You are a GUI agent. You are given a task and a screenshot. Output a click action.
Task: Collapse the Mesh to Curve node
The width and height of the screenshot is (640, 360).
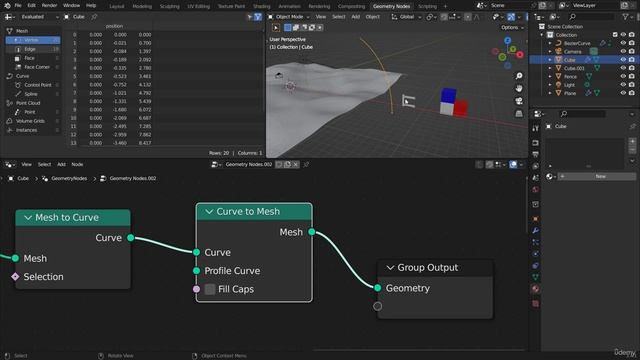pos(28,218)
